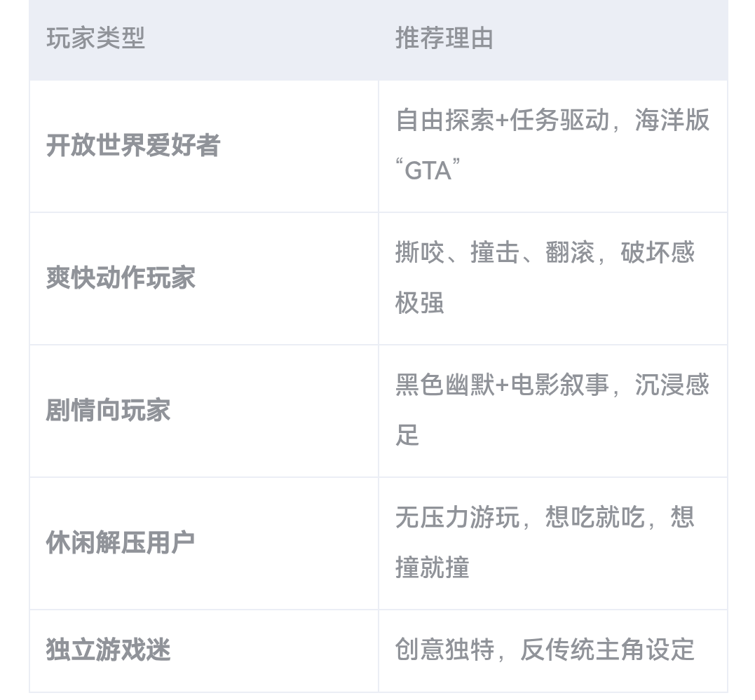Click the quoted "GTA" text

[x=428, y=171]
